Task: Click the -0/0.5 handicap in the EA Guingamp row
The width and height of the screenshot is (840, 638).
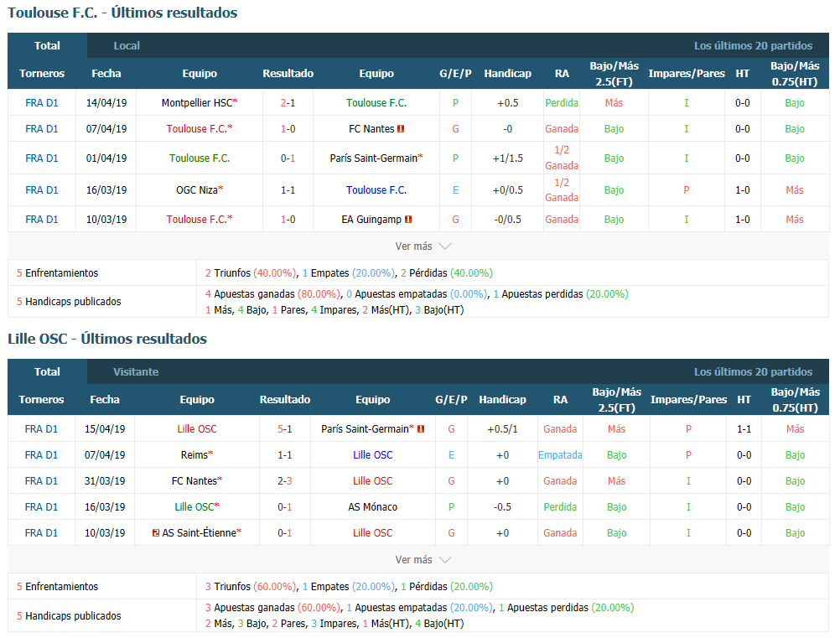Action: click(508, 220)
